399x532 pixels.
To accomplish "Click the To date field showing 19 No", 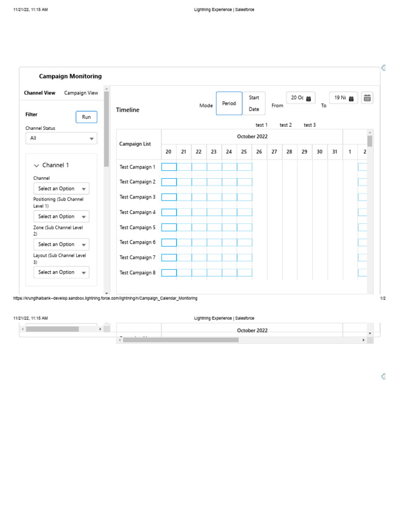I will [x=343, y=98].
